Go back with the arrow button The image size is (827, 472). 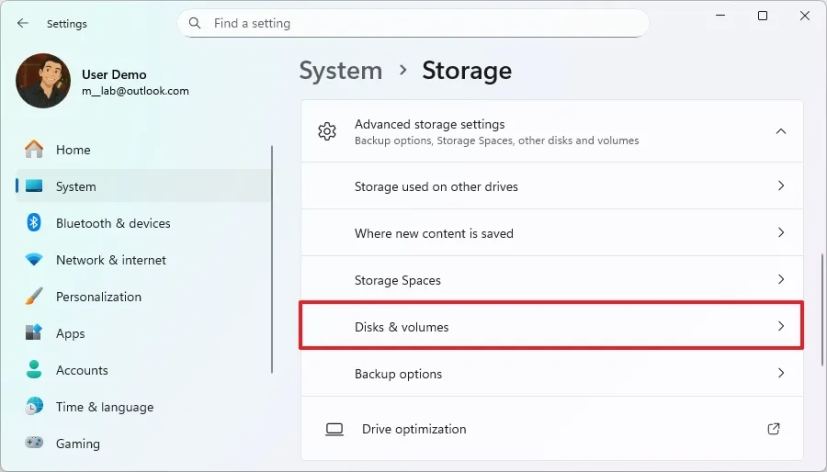[23, 23]
